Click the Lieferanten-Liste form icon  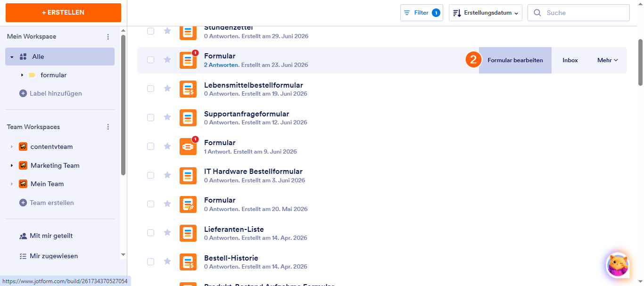(x=188, y=233)
